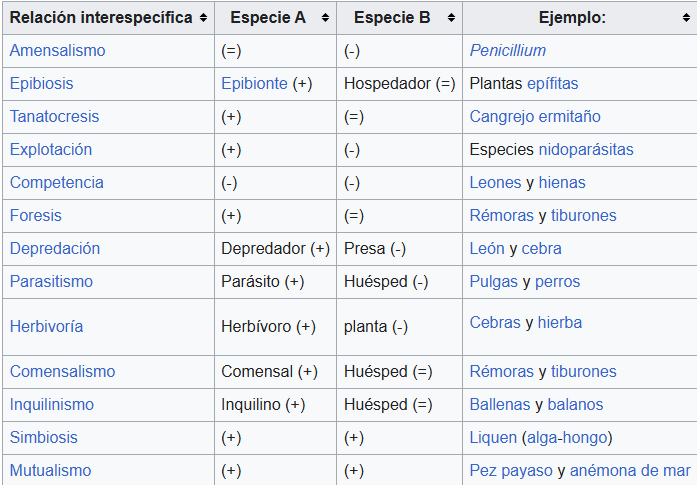The width and height of the screenshot is (697, 485).
Task: Open the Amensalismo link
Action: 57,51
